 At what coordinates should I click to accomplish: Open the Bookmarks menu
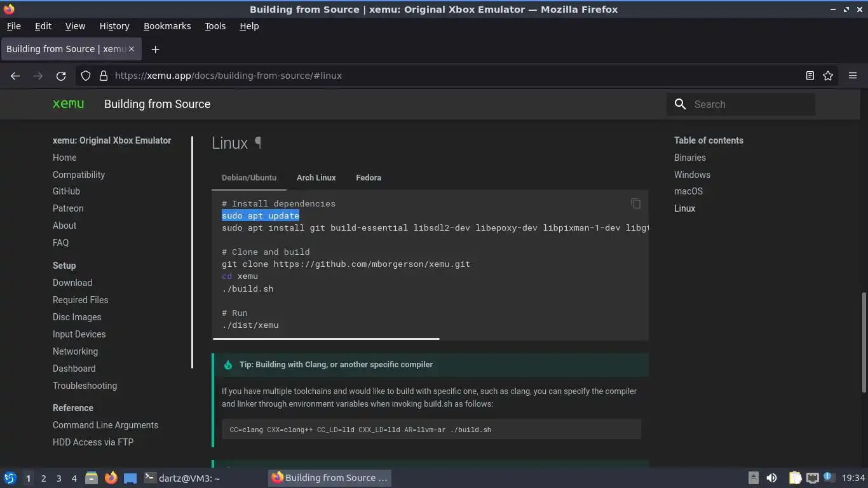(167, 26)
